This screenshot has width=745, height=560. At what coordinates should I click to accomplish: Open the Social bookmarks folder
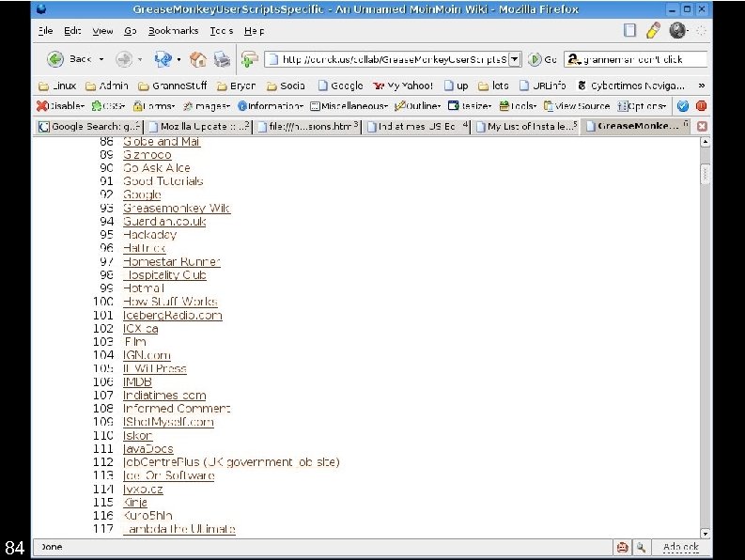click(x=286, y=86)
